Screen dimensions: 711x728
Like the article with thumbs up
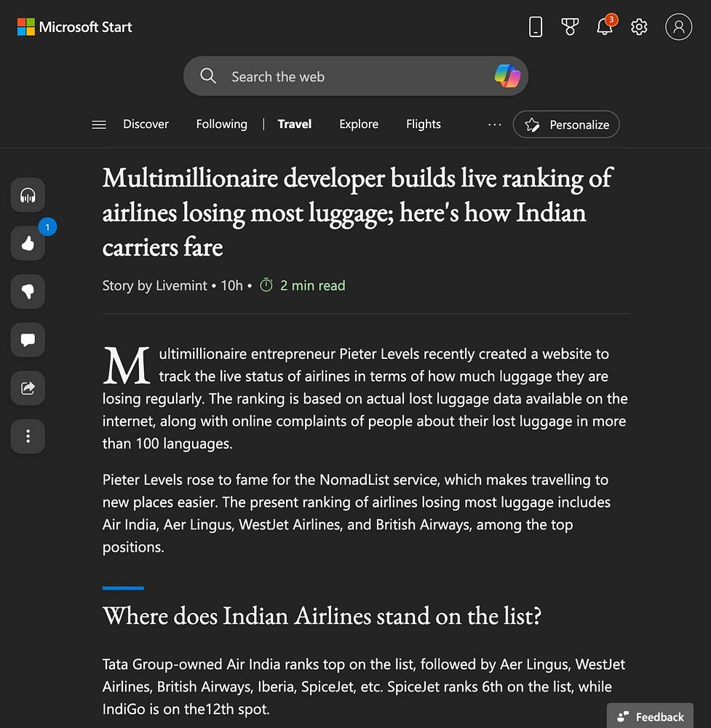pos(28,243)
